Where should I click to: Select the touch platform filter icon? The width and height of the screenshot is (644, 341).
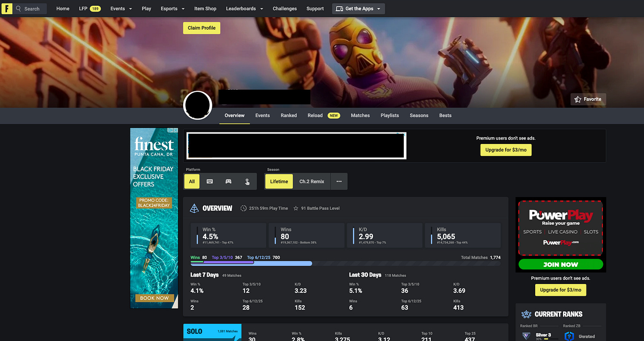click(247, 182)
